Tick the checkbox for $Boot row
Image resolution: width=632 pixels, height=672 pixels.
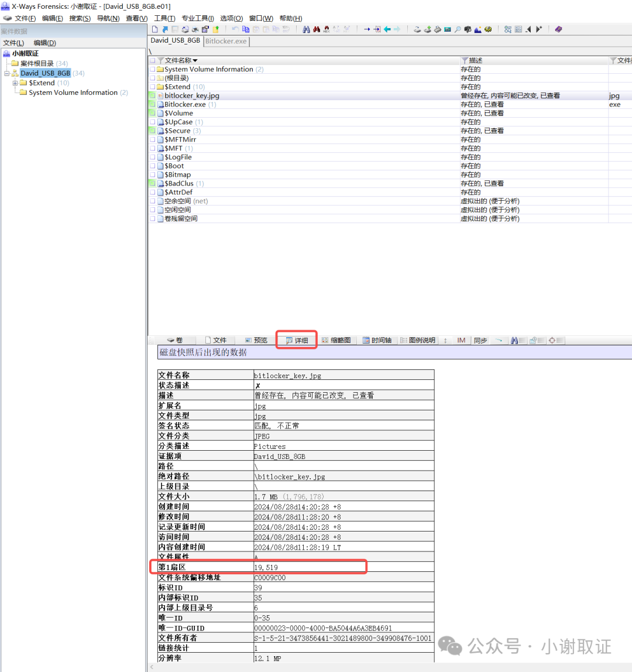click(x=152, y=166)
